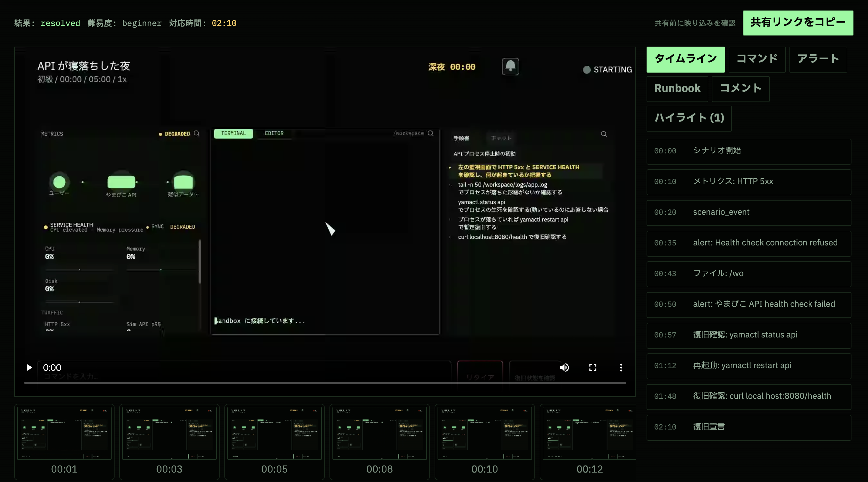Switch to the コマンド tab

[x=757, y=59]
